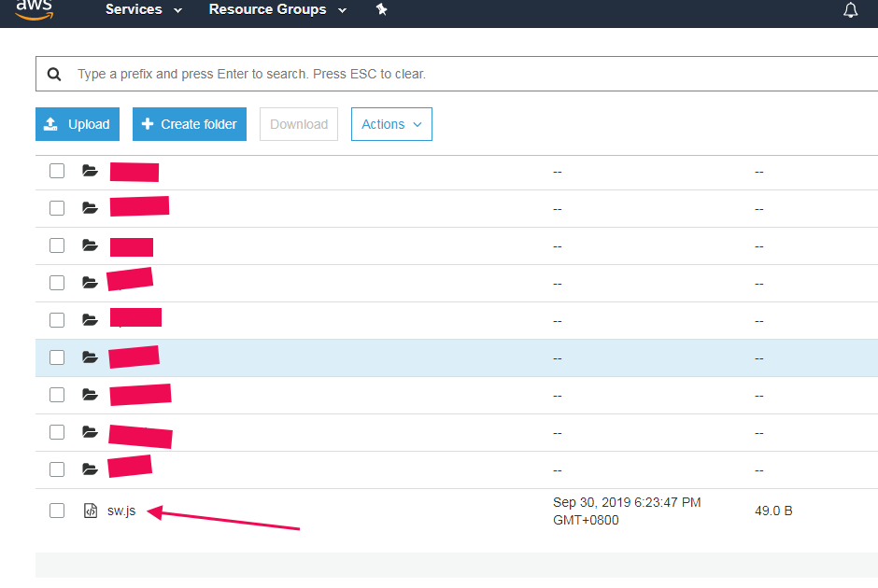878x588 pixels.
Task: Open the sw.js file link
Action: (x=121, y=511)
